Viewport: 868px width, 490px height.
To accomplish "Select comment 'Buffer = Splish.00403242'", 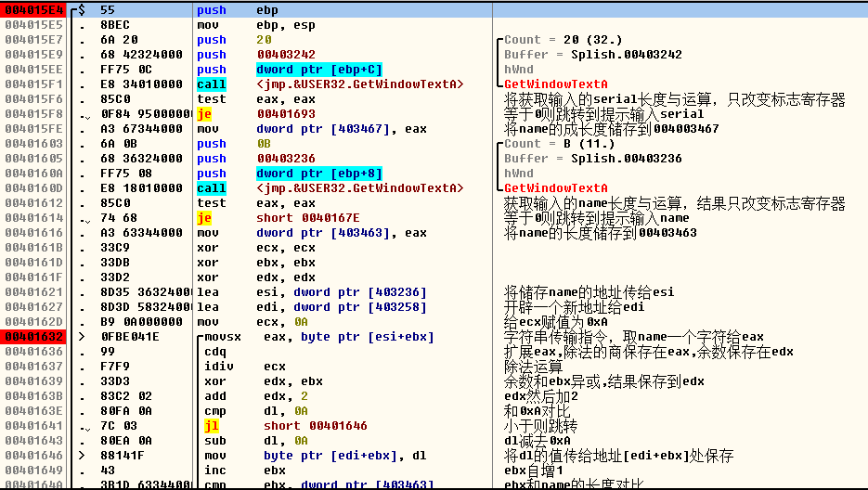I will click(593, 55).
